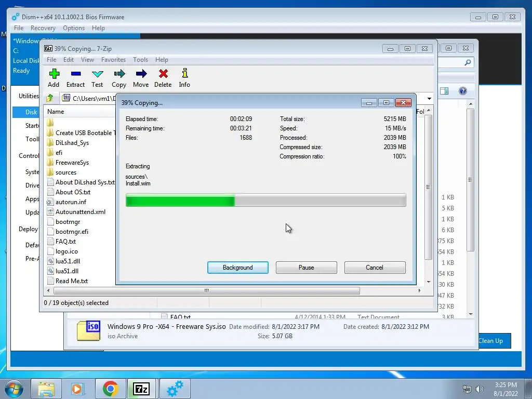Open the Options menu in Dism++

pyautogui.click(x=74, y=28)
